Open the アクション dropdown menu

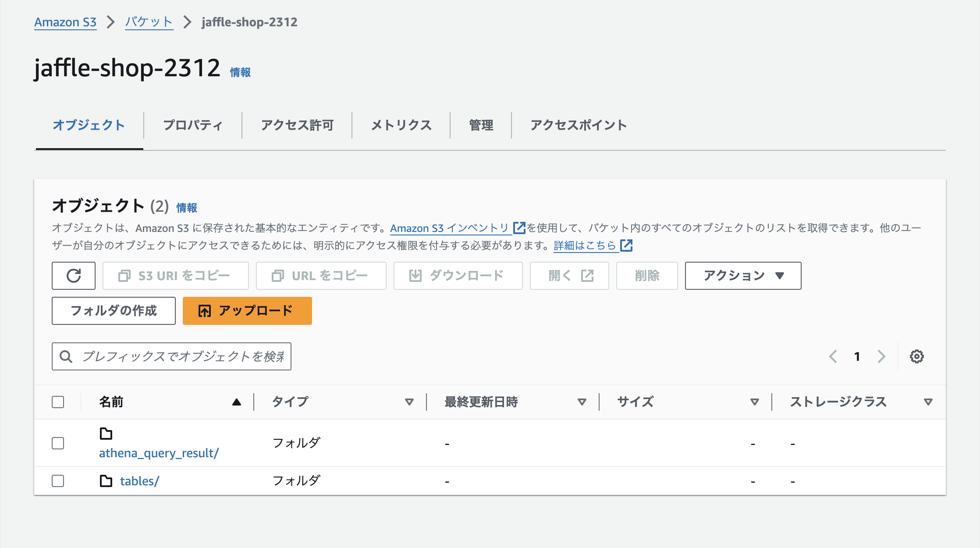point(743,276)
